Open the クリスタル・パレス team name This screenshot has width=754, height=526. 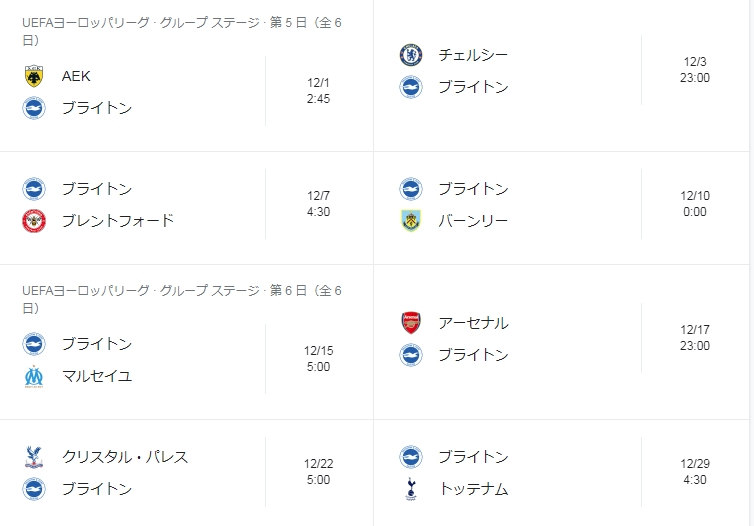click(124, 457)
